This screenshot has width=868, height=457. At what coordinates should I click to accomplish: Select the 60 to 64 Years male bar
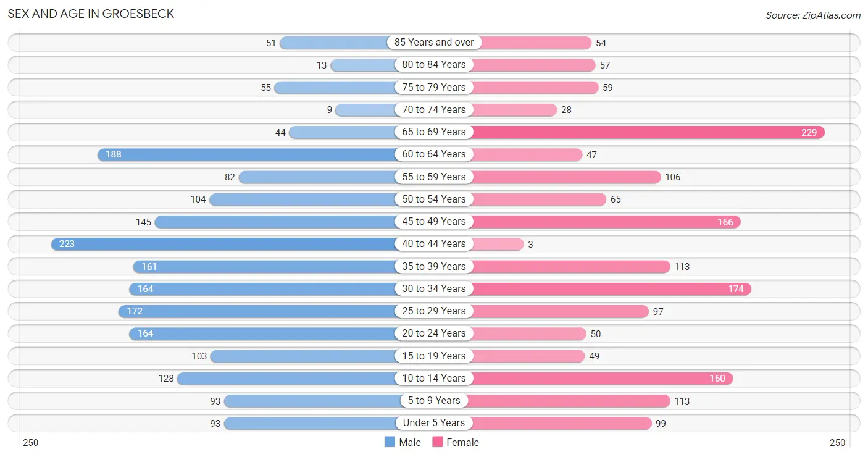[x=247, y=154]
